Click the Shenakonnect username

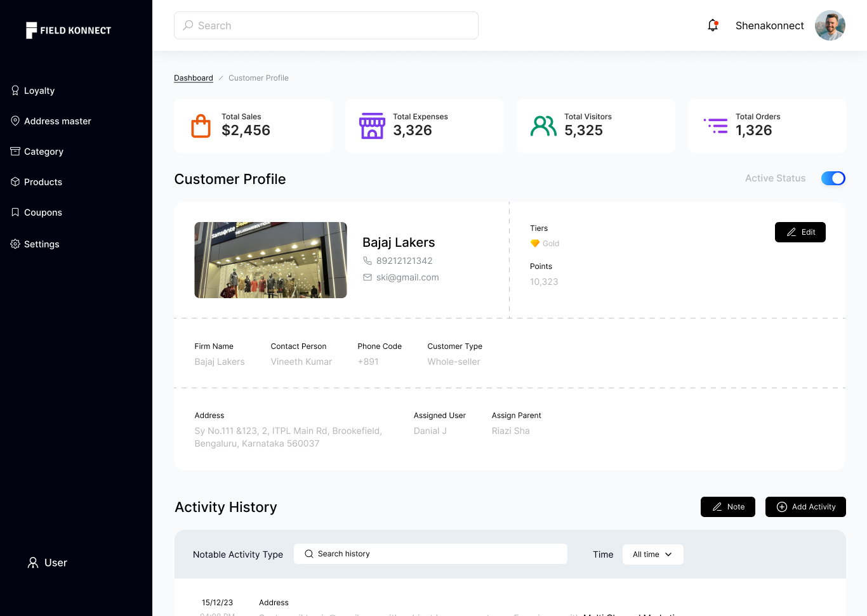tap(769, 26)
